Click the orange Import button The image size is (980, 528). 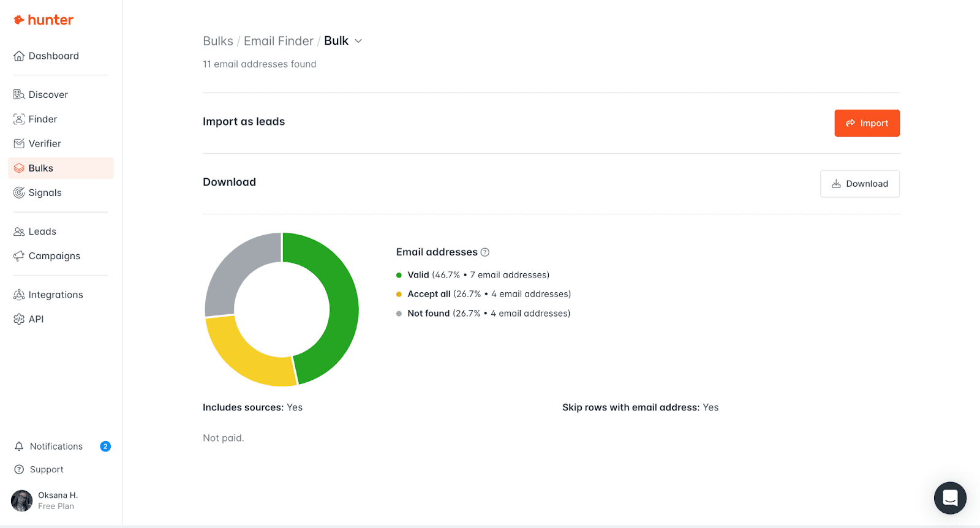pyautogui.click(x=867, y=123)
